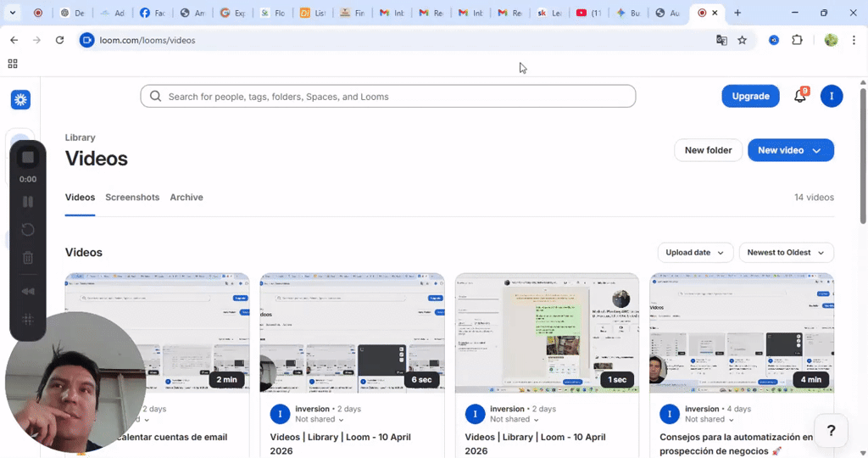Click the blue extension icon in toolbar
The image size is (868, 458).
tap(774, 40)
